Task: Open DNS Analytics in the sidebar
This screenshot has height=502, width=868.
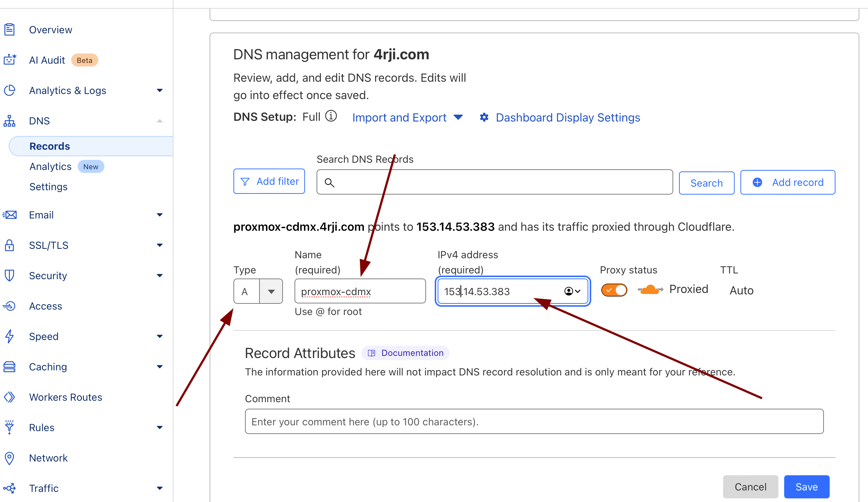Action: tap(51, 166)
